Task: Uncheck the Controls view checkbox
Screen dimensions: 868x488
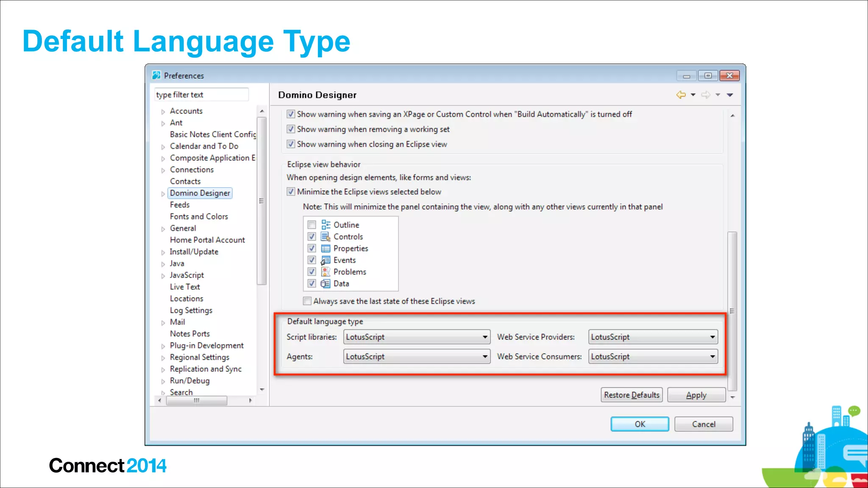Action: click(312, 236)
